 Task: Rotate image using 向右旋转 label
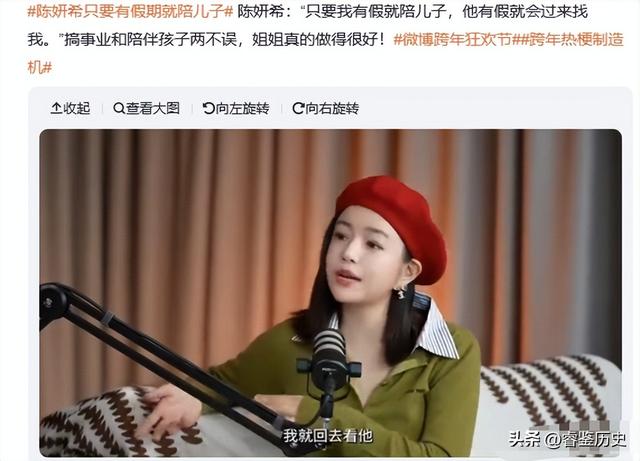pos(332,108)
